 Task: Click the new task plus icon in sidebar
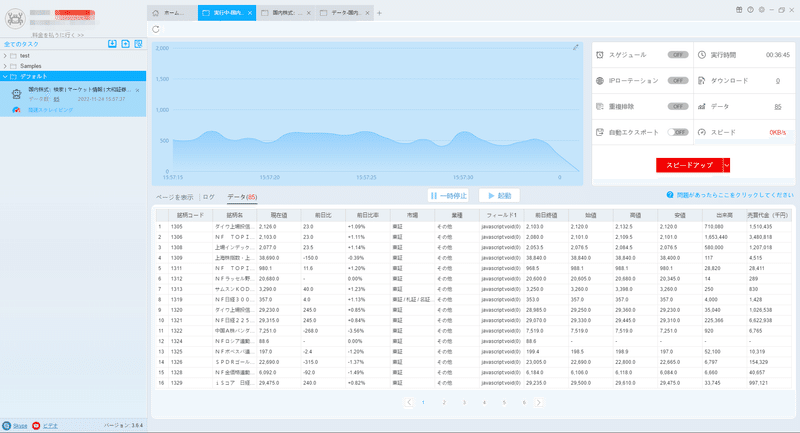(x=126, y=44)
